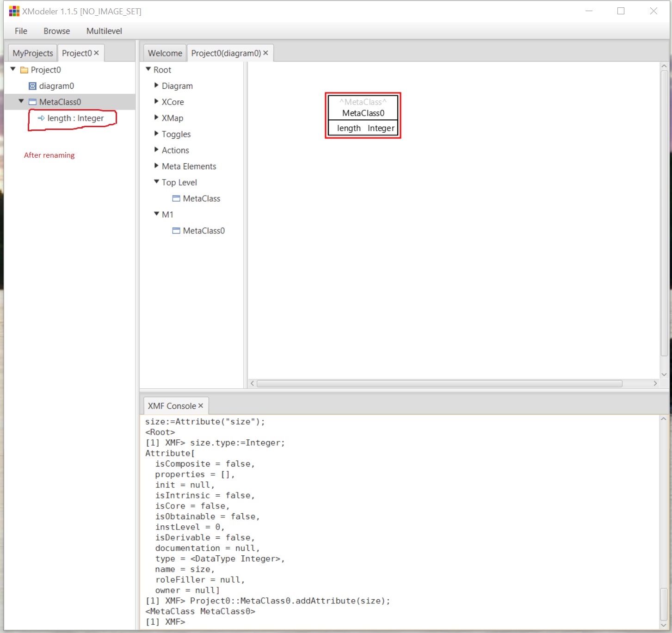Expand the Actions tree node
672x633 pixels.
(x=156, y=149)
